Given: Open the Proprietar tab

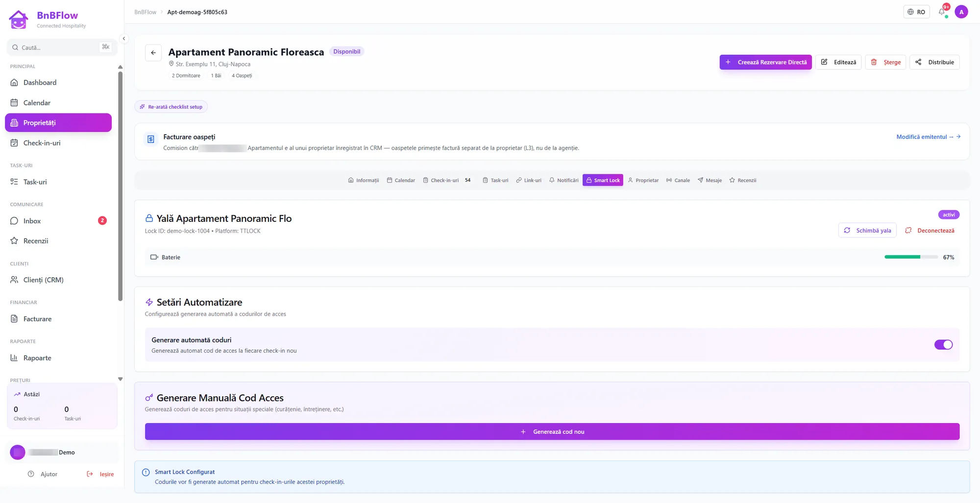Looking at the screenshot, I should (x=643, y=180).
